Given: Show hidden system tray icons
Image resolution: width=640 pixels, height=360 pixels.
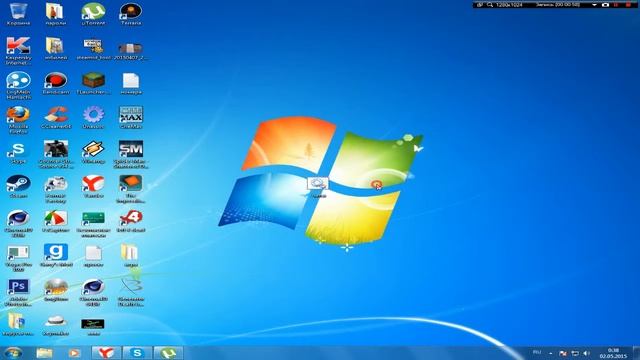Looking at the screenshot, I should coord(551,353).
